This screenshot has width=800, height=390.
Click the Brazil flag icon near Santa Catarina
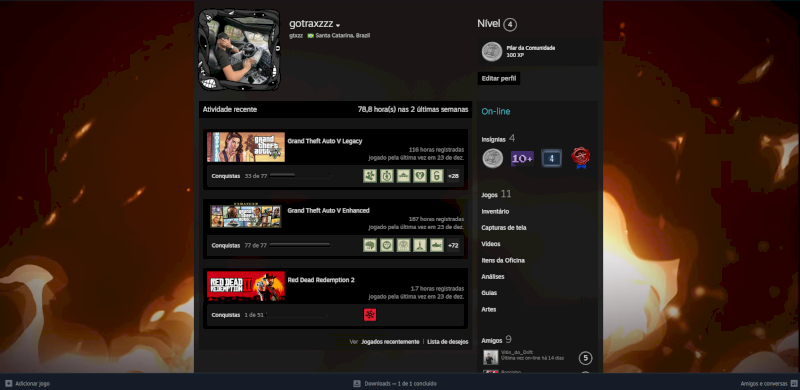310,36
